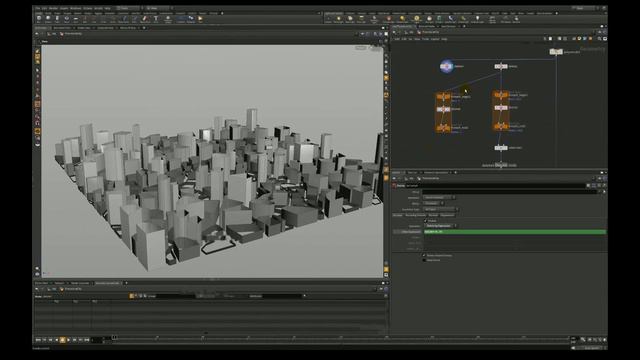
Task: Click the green Filter Expression field
Action: tap(515, 232)
